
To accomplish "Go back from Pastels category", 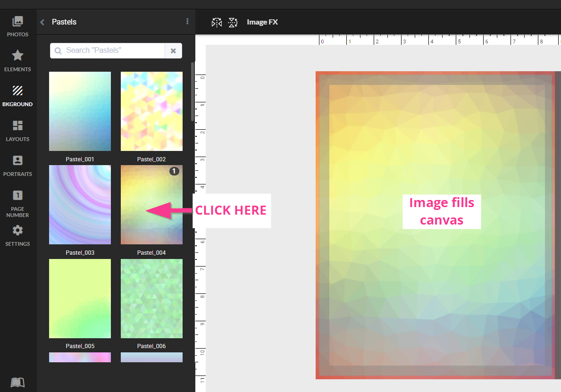I will [x=42, y=22].
